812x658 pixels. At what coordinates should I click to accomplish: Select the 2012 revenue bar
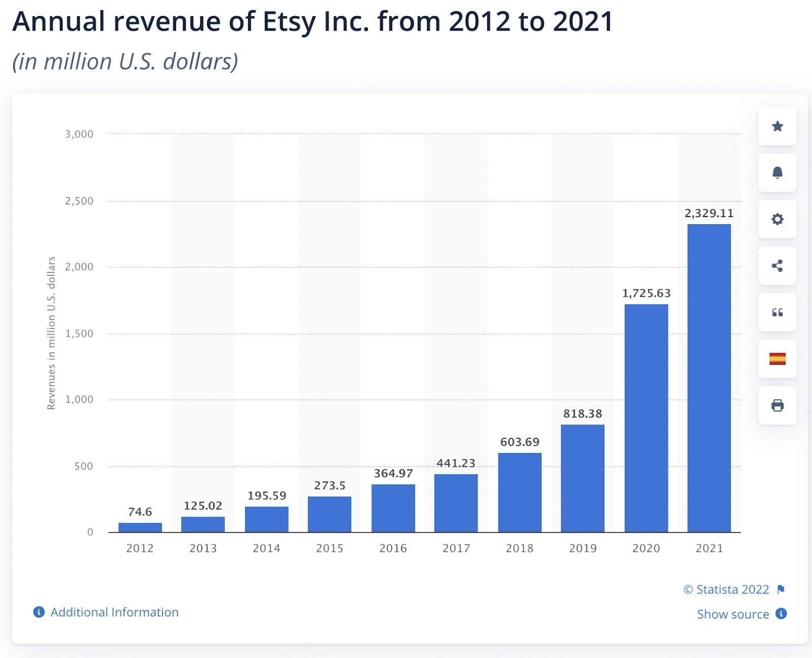click(140, 528)
